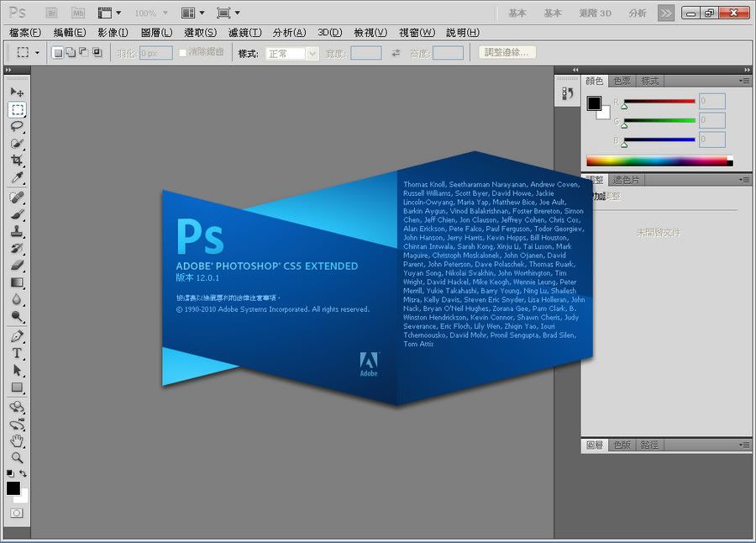Enable Intersect with Selection mode

97,53
